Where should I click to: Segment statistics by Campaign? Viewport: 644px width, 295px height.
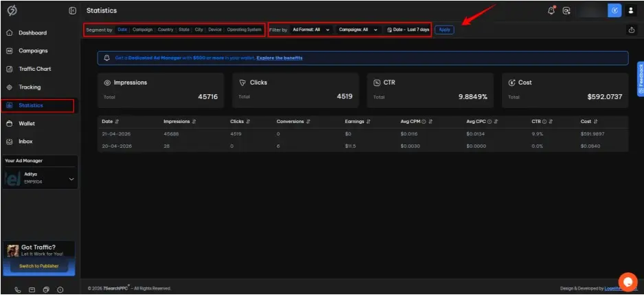point(143,30)
